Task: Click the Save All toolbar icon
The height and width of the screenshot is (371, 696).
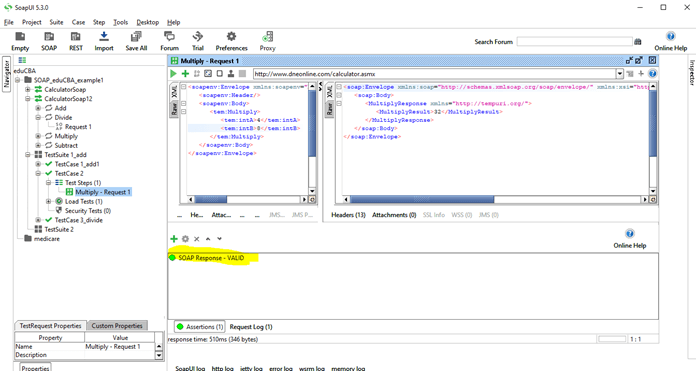Action: pyautogui.click(x=136, y=41)
